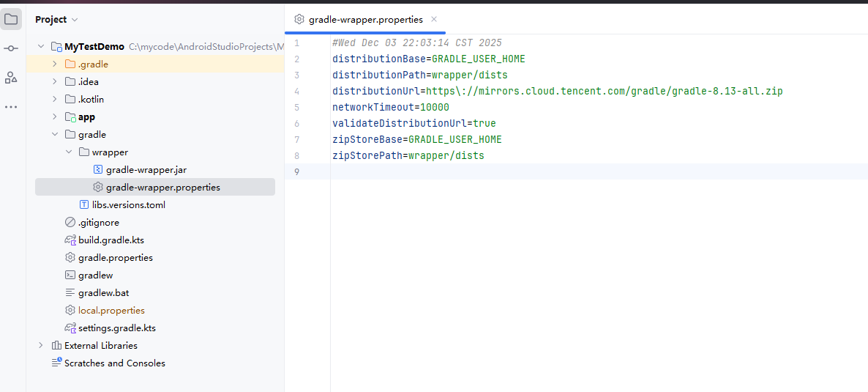
Task: Close the gradle-wrapper.properties tab
Action: tap(434, 19)
